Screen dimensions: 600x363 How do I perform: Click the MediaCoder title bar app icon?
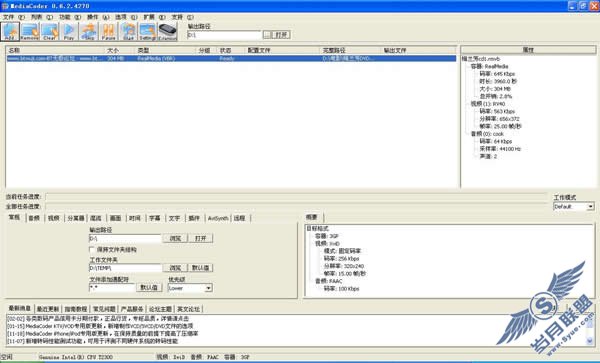tap(5, 6)
